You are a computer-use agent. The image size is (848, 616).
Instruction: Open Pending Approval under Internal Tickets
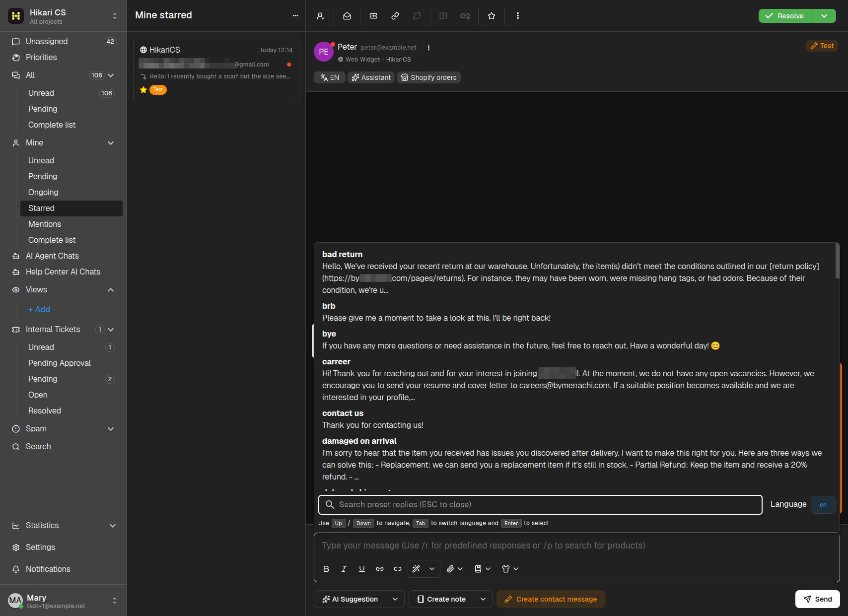tap(71, 363)
